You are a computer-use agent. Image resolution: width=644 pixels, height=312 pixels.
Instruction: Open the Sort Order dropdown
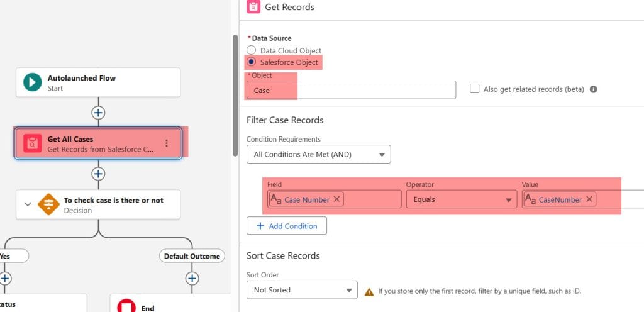(x=302, y=290)
